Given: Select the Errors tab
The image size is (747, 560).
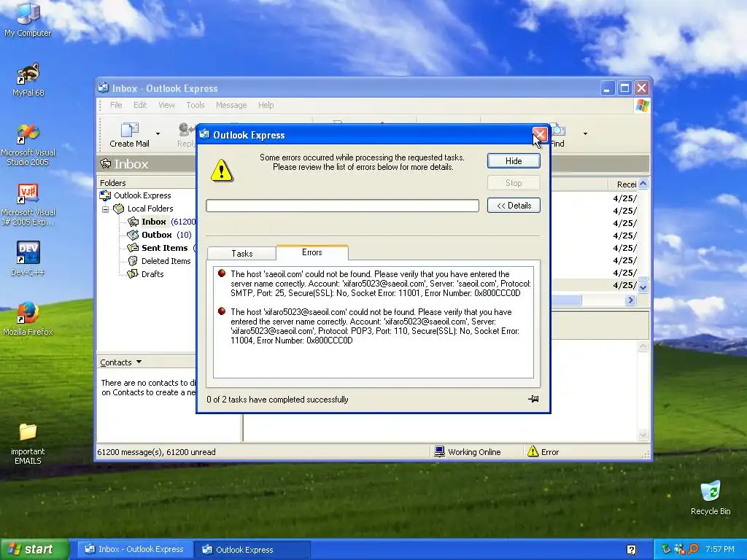Looking at the screenshot, I should click(x=312, y=252).
